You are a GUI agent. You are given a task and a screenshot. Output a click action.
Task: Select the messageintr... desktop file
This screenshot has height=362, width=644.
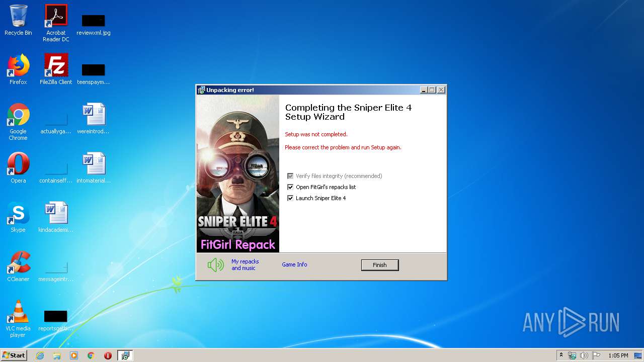(56, 271)
